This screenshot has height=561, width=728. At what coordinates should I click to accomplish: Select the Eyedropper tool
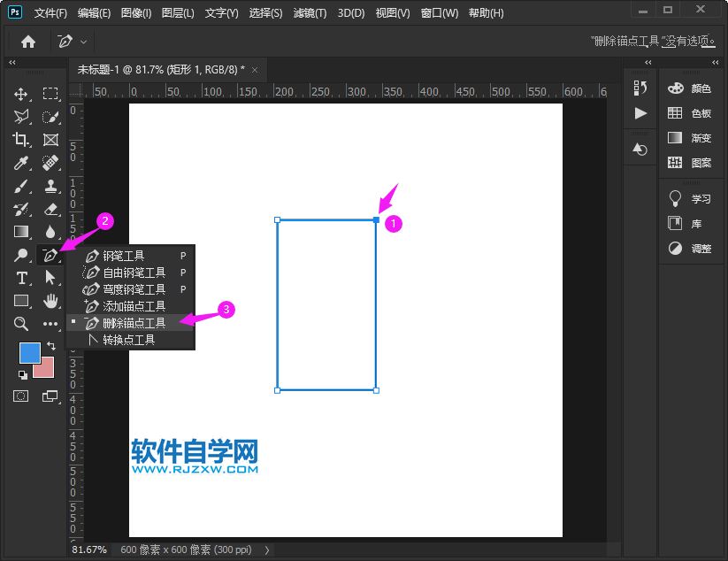coord(21,162)
